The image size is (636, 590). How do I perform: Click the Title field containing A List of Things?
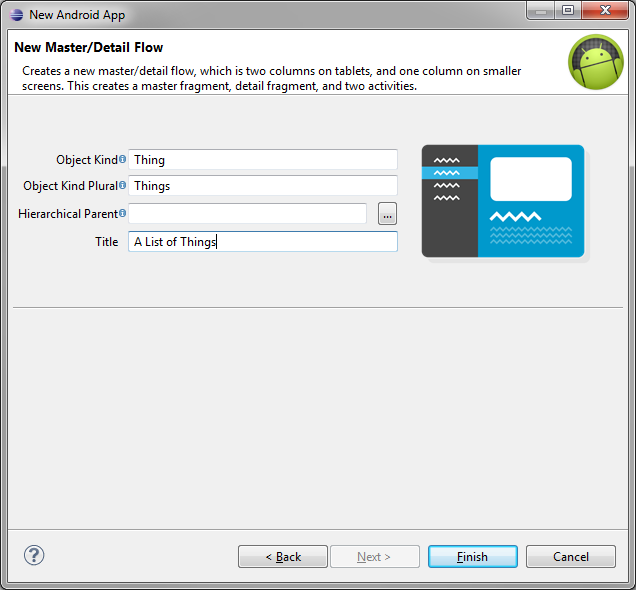(x=263, y=242)
